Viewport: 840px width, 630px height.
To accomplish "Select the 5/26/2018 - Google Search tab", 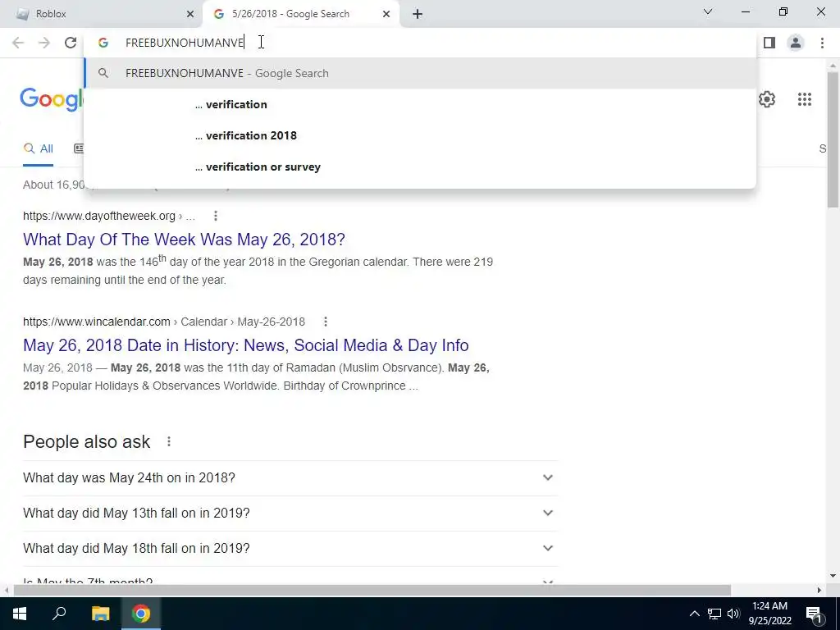I will coord(300,15).
